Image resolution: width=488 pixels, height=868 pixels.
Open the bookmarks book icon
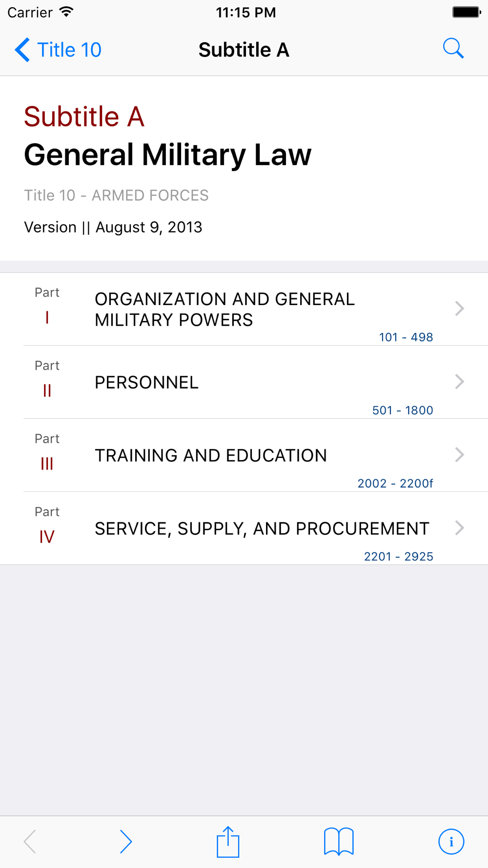[x=339, y=842]
